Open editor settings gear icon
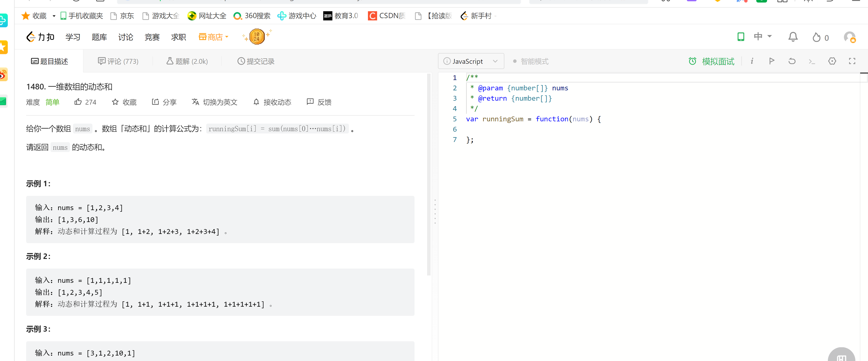868x361 pixels. 832,61
